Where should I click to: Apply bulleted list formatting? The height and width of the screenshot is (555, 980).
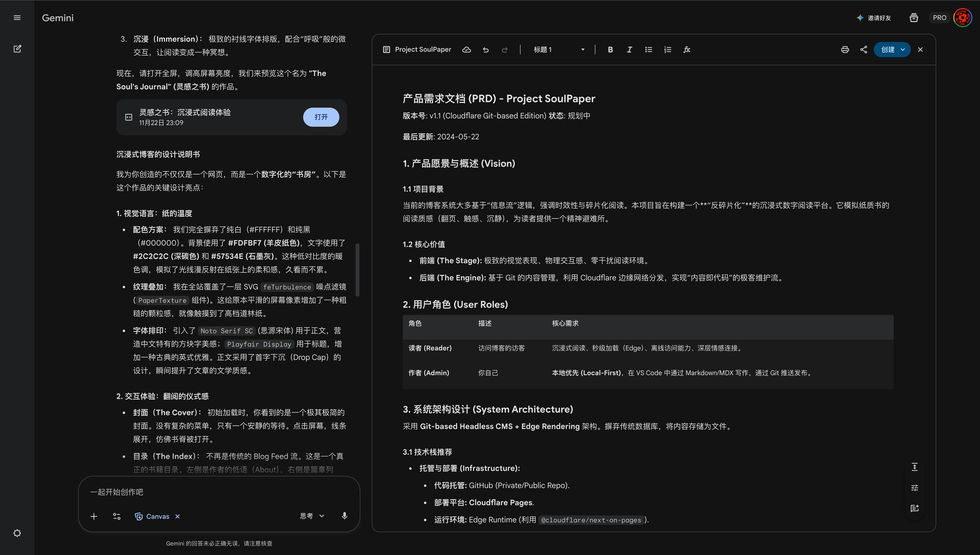pos(648,50)
